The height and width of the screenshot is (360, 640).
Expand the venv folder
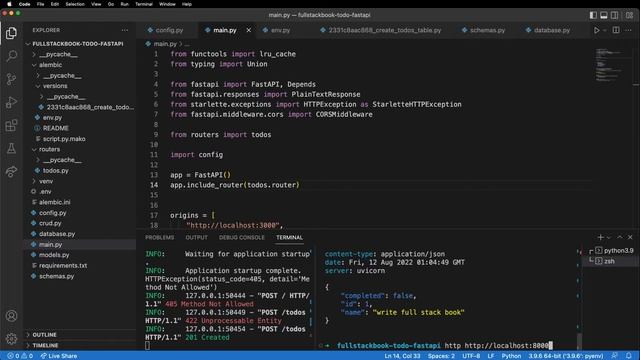point(46,181)
